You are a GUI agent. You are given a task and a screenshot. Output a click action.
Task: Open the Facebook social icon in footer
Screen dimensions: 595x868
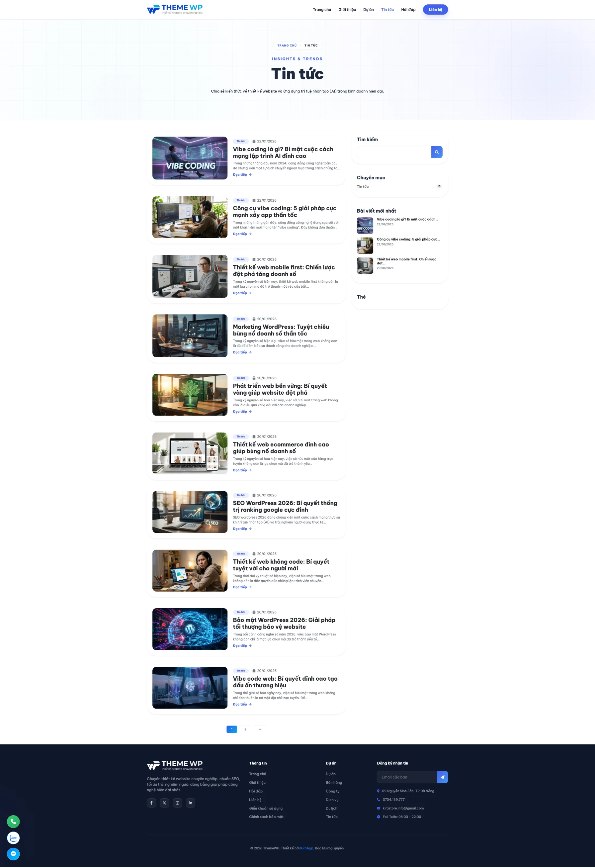[151, 803]
